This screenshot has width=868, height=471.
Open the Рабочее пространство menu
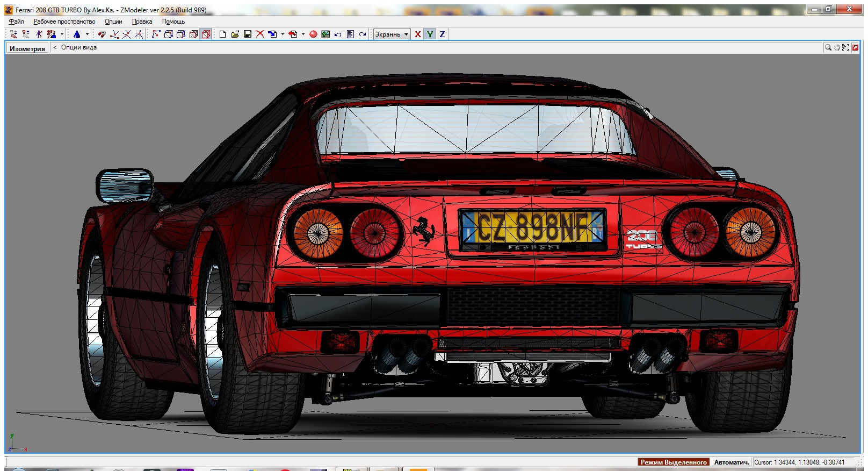coord(64,22)
